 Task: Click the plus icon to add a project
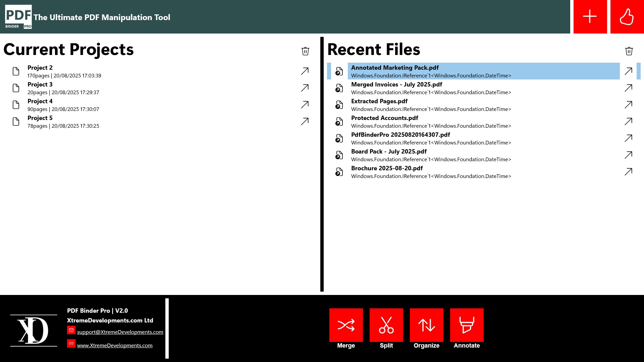[x=590, y=17]
